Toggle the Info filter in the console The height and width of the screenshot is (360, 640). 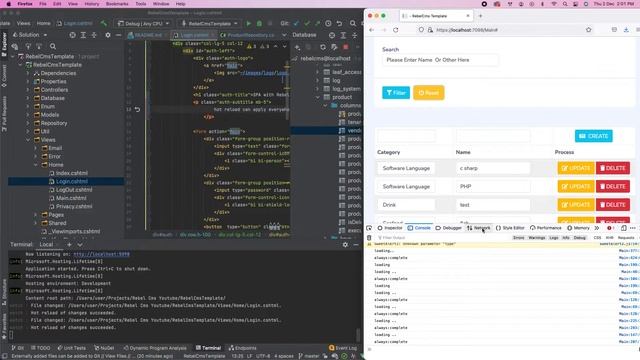point(566,238)
